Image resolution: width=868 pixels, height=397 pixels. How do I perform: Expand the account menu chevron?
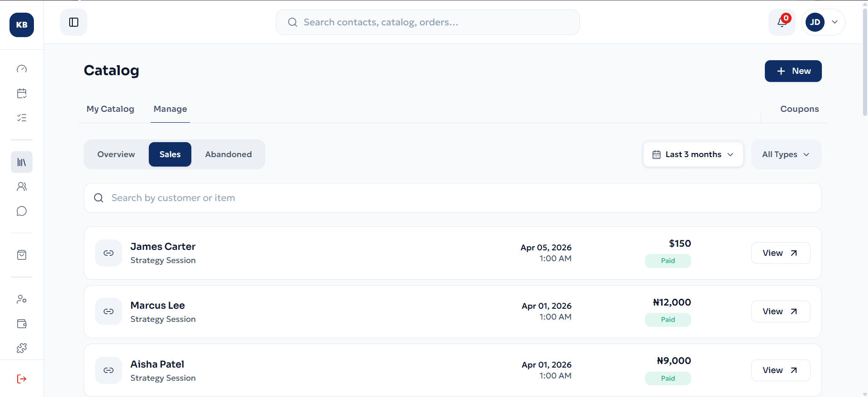835,22
